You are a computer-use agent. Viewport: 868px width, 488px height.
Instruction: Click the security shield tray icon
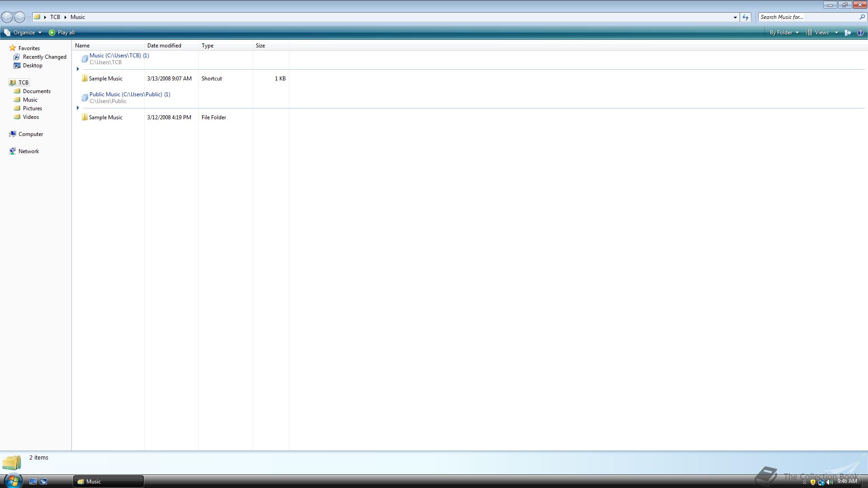(813, 482)
